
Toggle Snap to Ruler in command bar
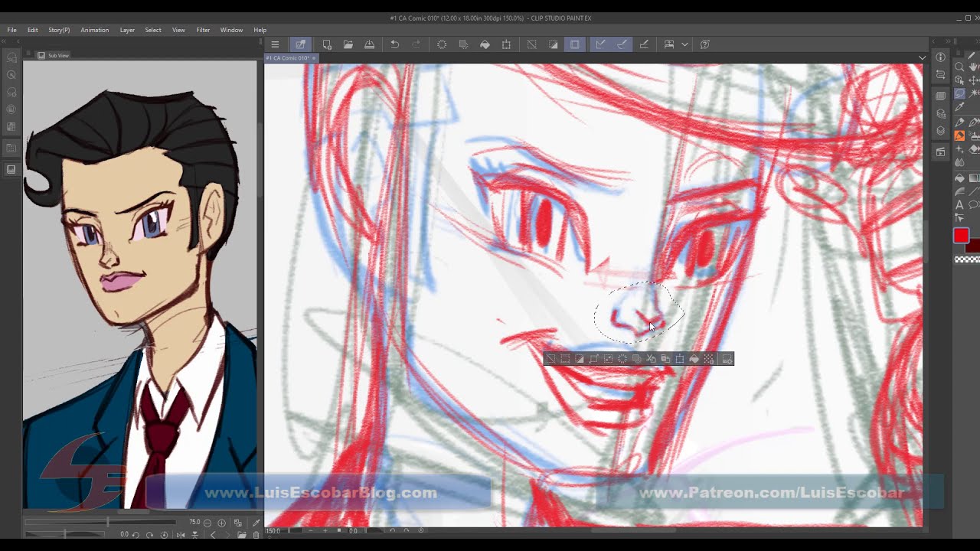(x=601, y=44)
